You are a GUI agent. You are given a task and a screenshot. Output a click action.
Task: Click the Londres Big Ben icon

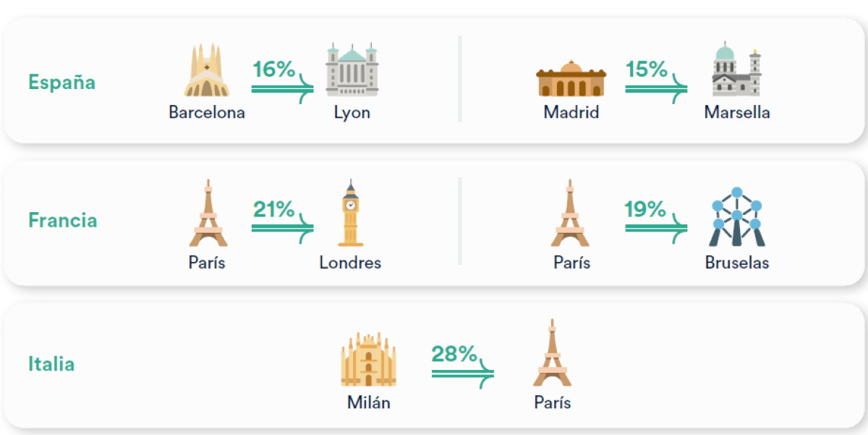[351, 213]
